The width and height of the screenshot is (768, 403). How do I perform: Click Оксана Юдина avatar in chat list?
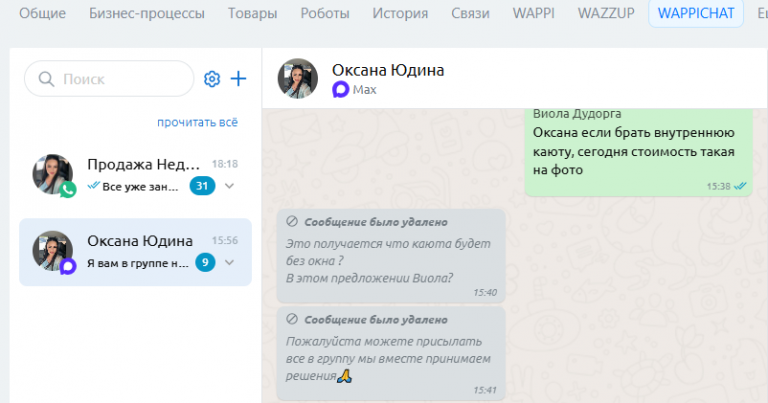[52, 251]
